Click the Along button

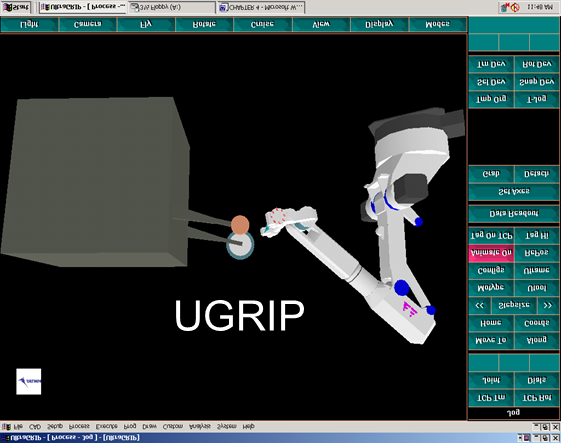pyautogui.click(x=537, y=340)
